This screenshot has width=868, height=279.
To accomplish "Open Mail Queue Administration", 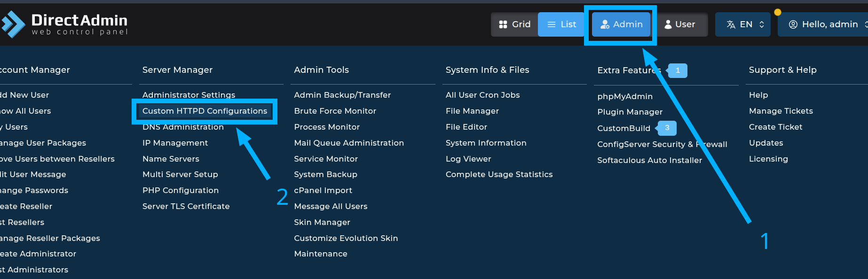I will point(349,143).
